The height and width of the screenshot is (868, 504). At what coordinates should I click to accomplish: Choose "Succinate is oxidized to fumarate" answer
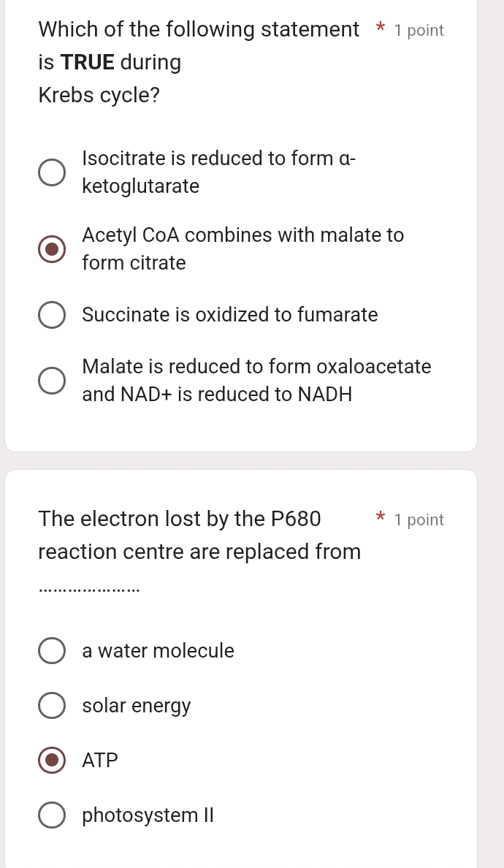coord(52,315)
